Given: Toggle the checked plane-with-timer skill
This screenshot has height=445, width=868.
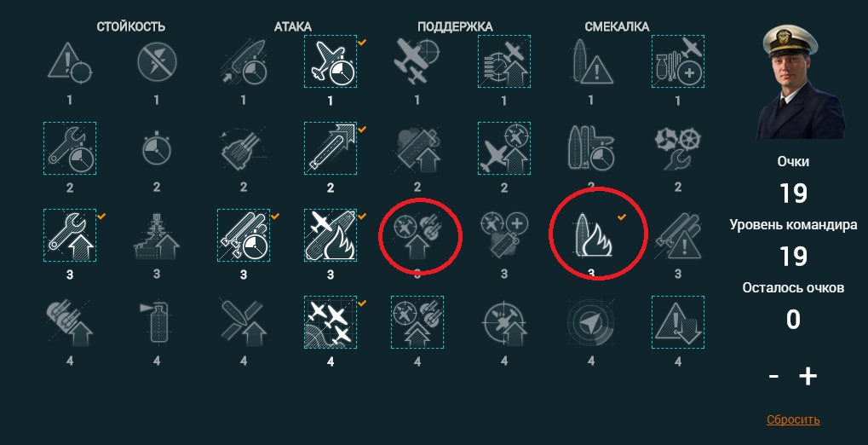Looking at the screenshot, I should tap(331, 61).
